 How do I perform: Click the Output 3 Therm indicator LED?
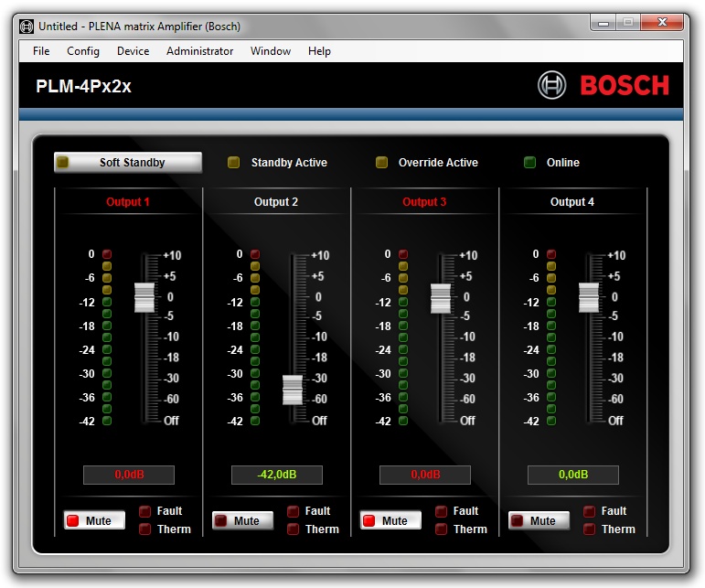coord(441,529)
